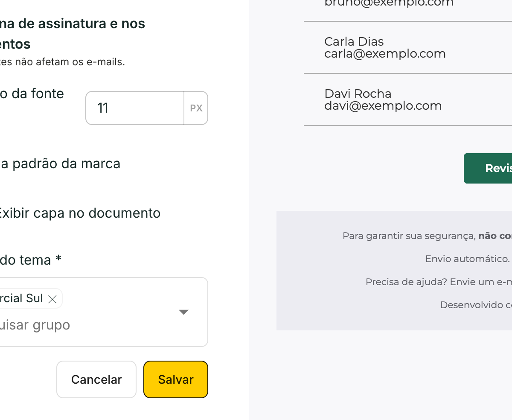Click the 'Para garantir sua segurança' notice
This screenshot has height=420, width=512.
(x=409, y=236)
